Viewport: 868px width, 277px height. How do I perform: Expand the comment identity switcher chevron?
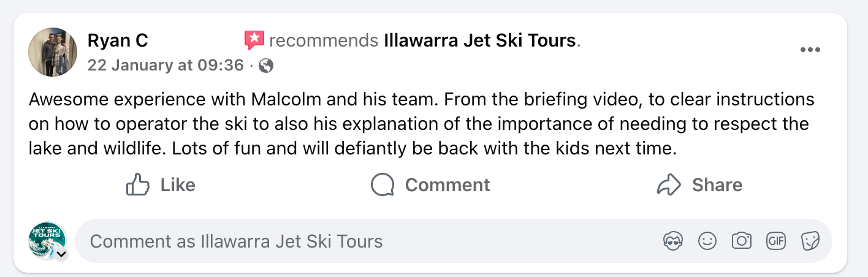pyautogui.click(x=61, y=254)
